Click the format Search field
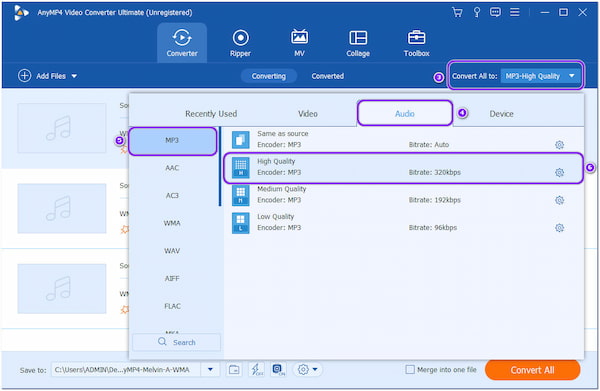Viewport: 600px width, 391px height. pyautogui.click(x=176, y=342)
